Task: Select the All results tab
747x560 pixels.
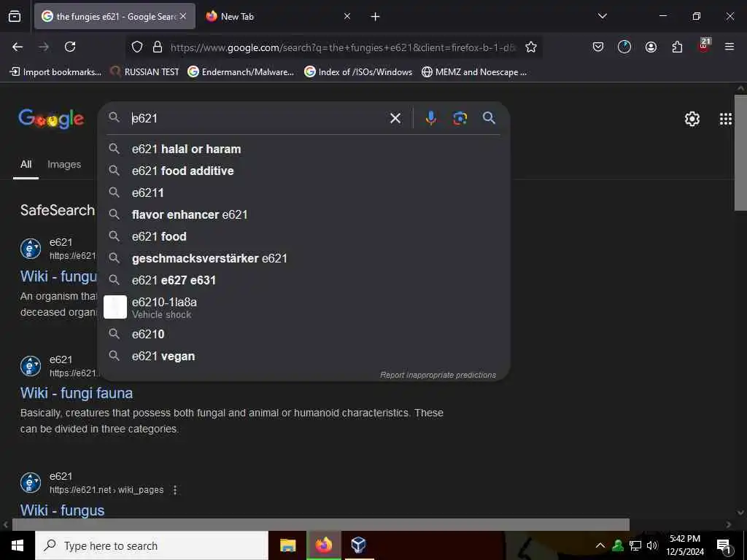Action: click(x=26, y=165)
